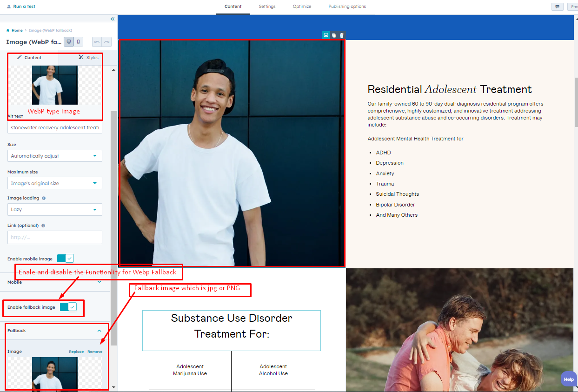The image size is (578, 392).
Task: Open the teal edit image module icon
Action: (x=326, y=35)
